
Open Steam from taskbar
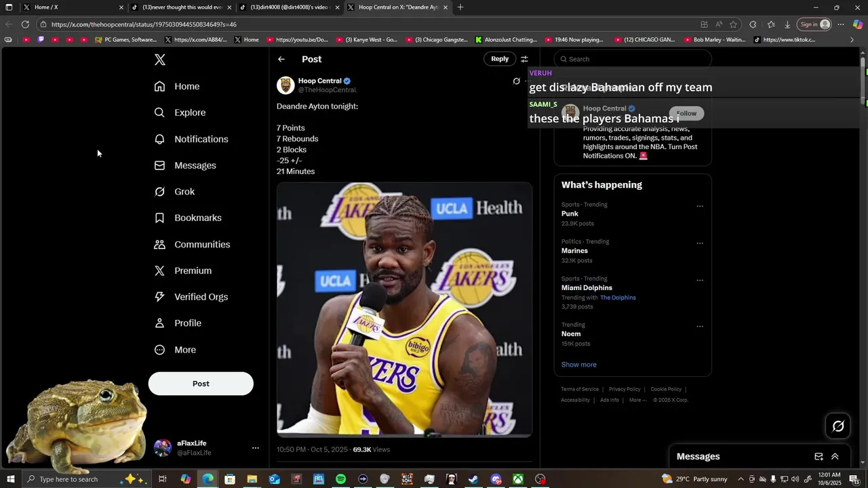(x=473, y=479)
